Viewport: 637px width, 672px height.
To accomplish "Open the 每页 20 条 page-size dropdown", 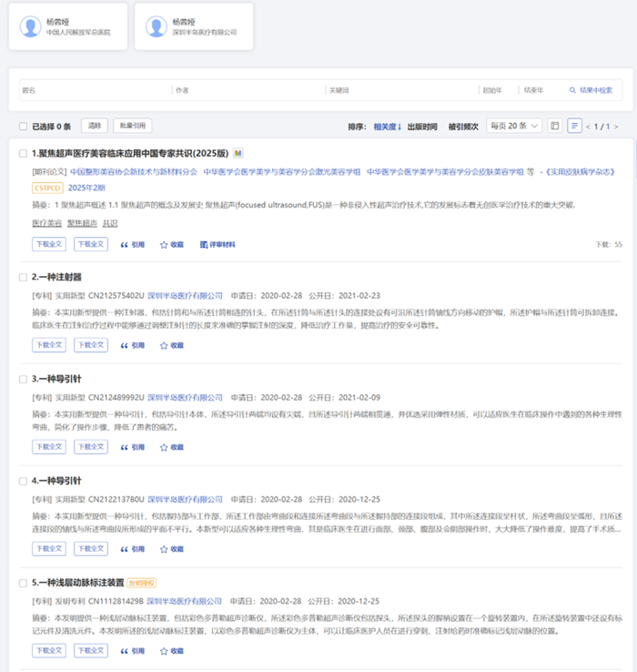I will coord(514,126).
